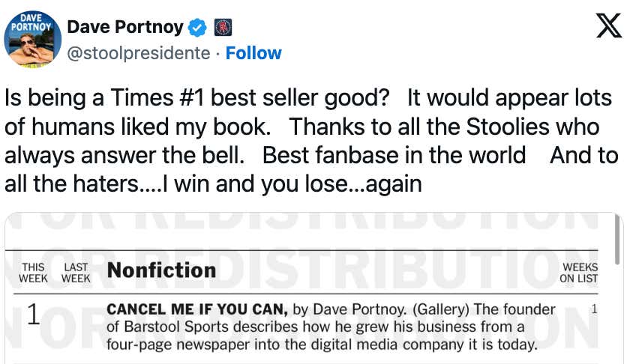Click the blue verified checkmark badge
Image resolution: width=630 pixels, height=364 pixels.
(197, 28)
